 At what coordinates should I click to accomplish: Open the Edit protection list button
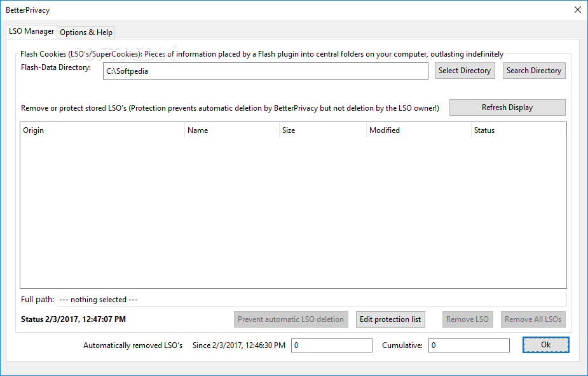click(x=390, y=319)
